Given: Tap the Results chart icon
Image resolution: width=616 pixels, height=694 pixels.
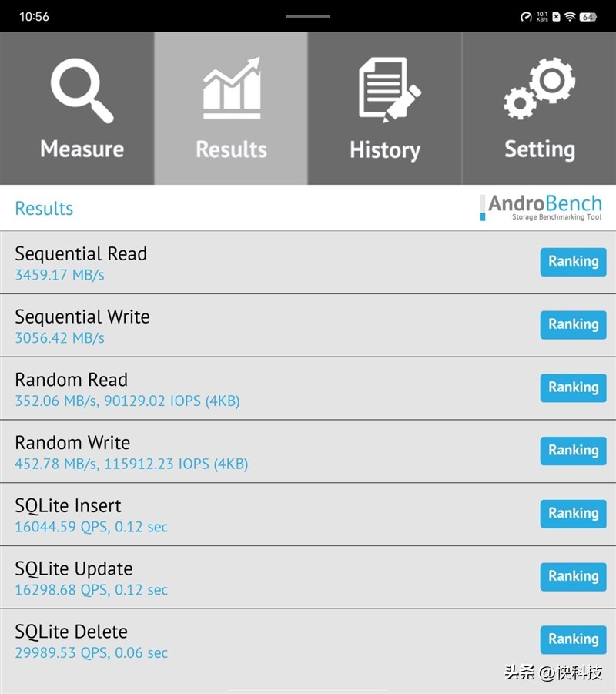Looking at the screenshot, I should point(231,90).
